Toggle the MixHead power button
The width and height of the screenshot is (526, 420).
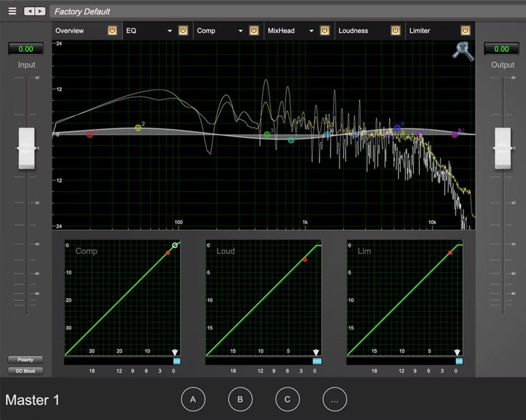pyautogui.click(x=324, y=31)
